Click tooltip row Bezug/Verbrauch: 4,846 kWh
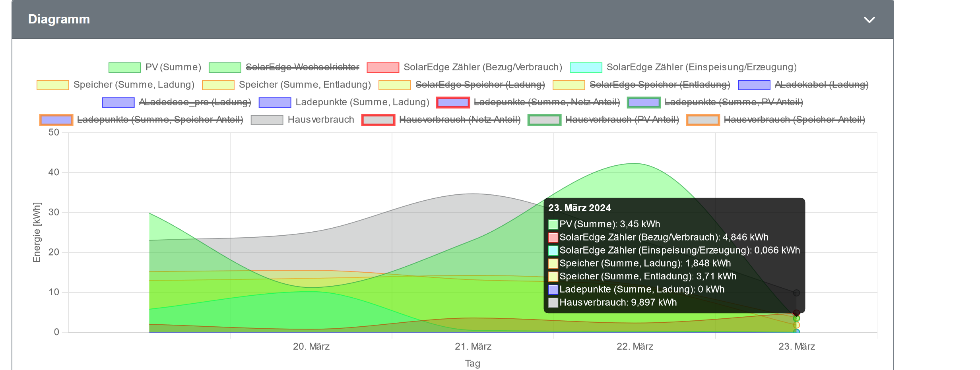 [x=658, y=237]
